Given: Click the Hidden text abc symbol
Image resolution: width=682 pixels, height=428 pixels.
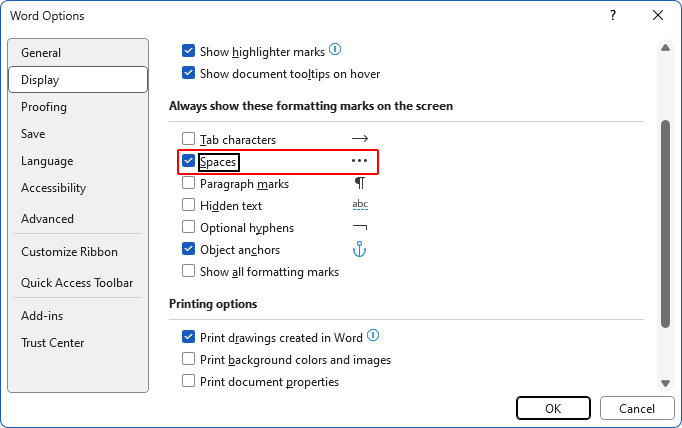Looking at the screenshot, I should (360, 205).
